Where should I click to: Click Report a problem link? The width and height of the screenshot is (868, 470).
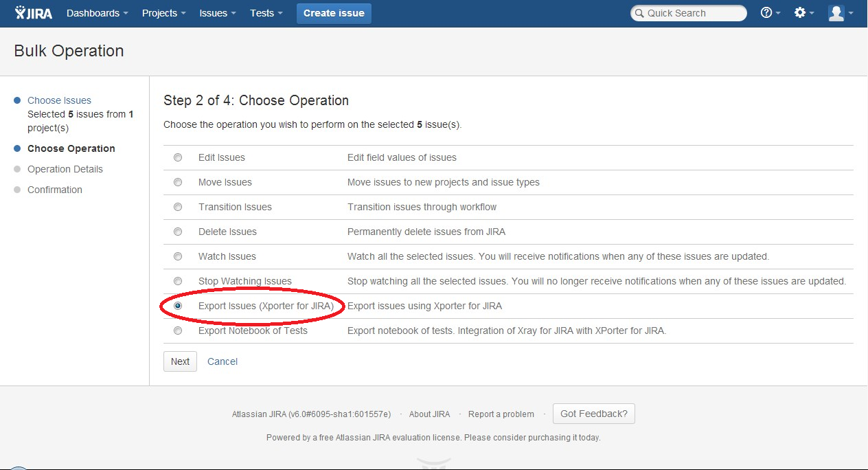(501, 414)
